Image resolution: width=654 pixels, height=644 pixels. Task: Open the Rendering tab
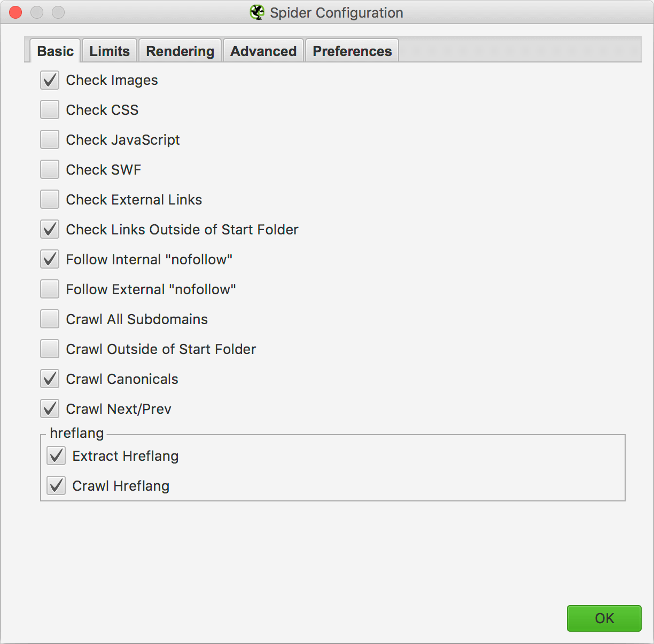click(x=180, y=51)
